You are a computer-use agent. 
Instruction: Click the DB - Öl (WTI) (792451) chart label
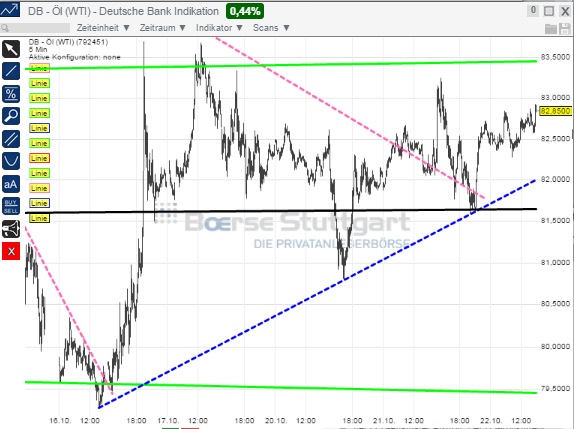point(68,42)
